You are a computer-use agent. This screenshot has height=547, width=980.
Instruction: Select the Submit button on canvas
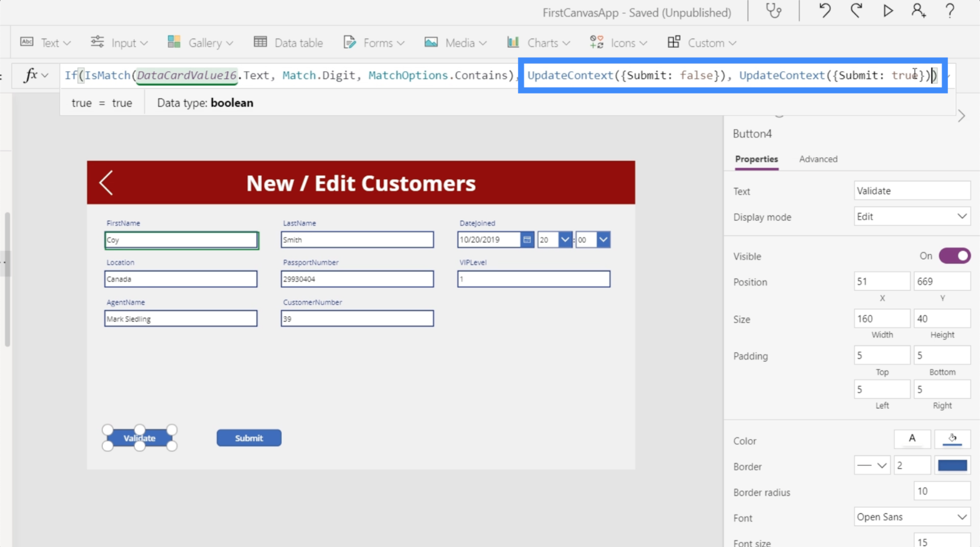click(249, 438)
